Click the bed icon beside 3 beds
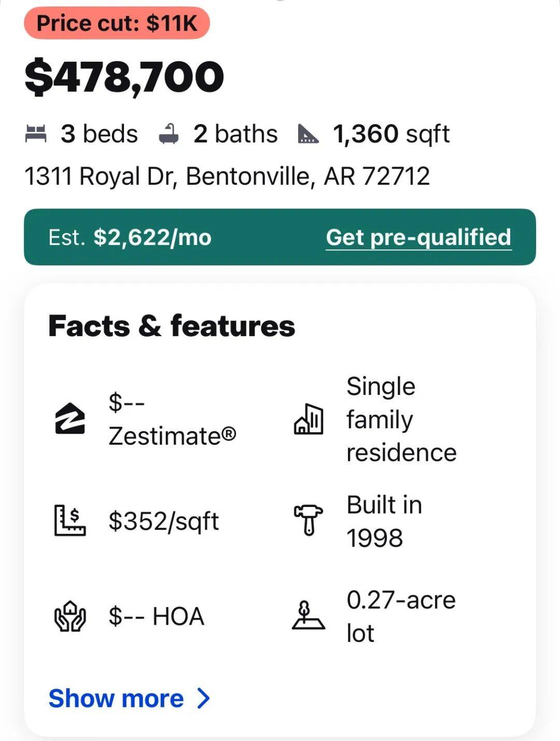This screenshot has width=560, height=741. 36,134
